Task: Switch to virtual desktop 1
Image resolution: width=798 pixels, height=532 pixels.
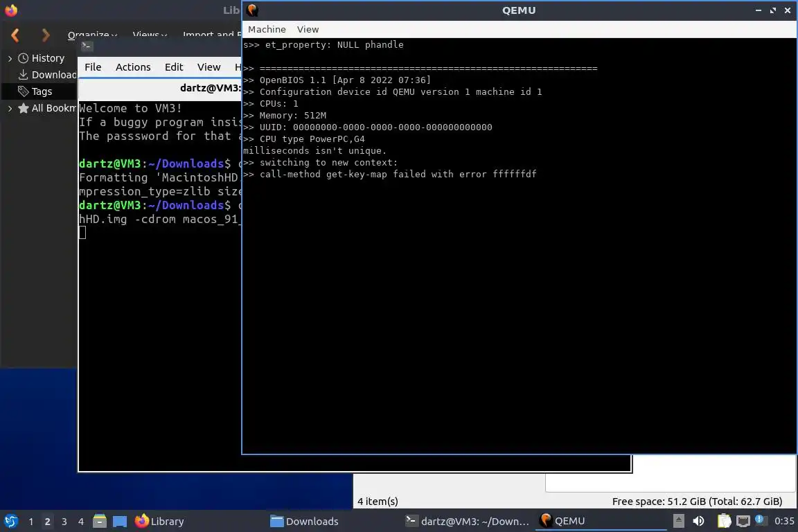Action: tap(30, 522)
